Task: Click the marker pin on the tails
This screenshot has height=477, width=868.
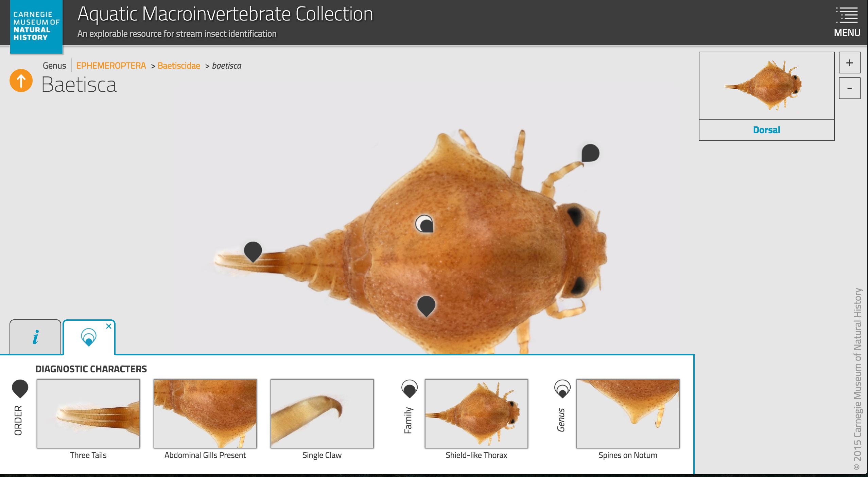Action: pos(253,251)
